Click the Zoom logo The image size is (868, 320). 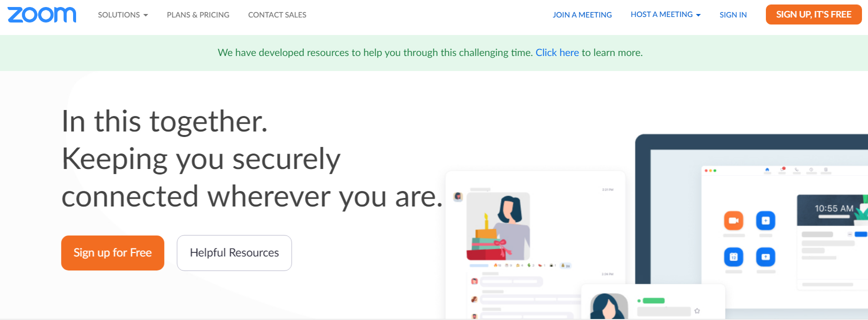point(42,14)
